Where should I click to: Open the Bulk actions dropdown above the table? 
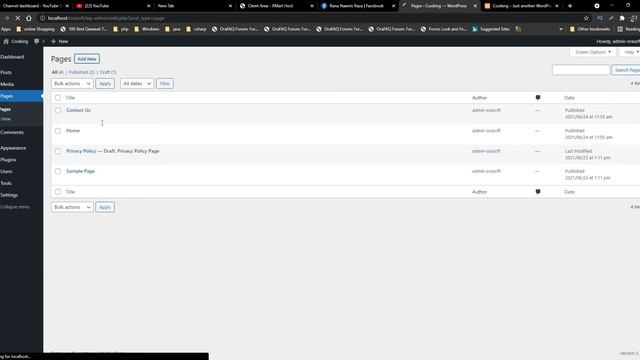pos(72,83)
